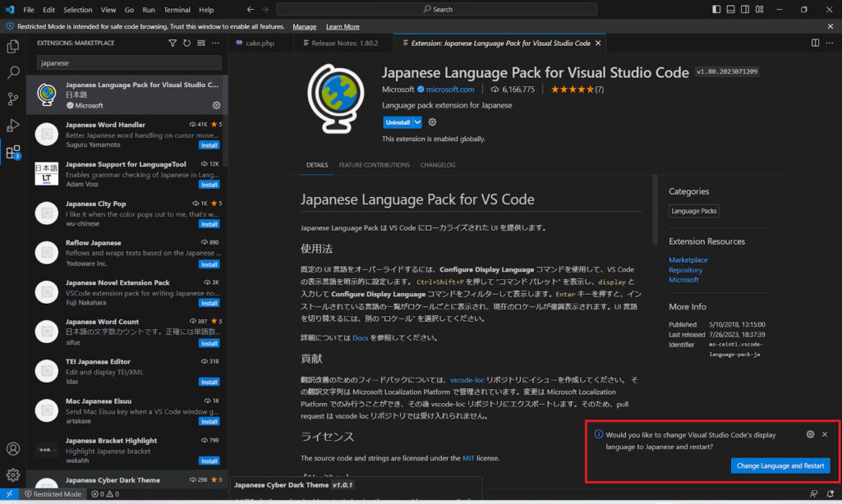The height and width of the screenshot is (504, 842).
Task: Refresh the extensions marketplace list
Action: coord(186,43)
